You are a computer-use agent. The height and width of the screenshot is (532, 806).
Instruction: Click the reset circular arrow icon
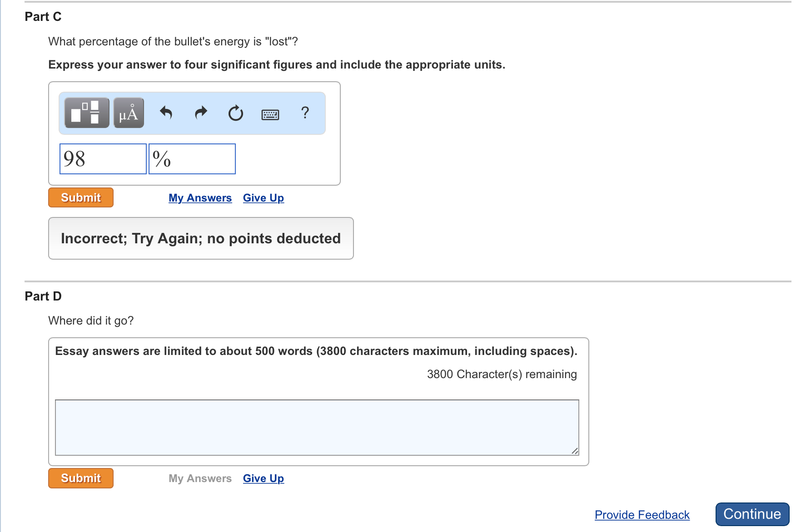[x=235, y=113]
